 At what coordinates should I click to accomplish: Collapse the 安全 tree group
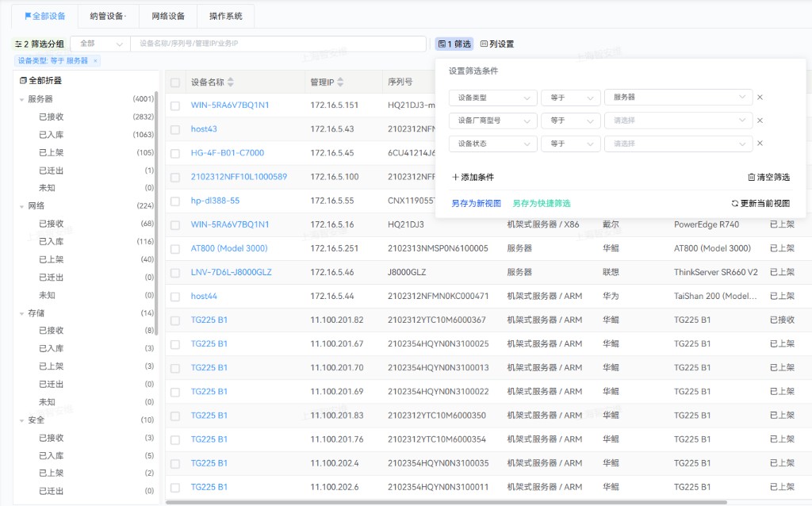pyautogui.click(x=21, y=420)
